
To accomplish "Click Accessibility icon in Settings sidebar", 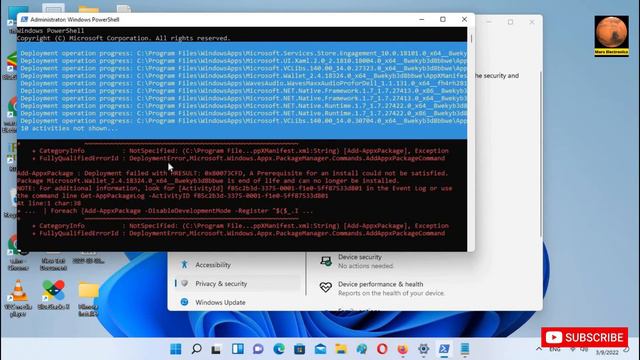I will tap(184, 264).
